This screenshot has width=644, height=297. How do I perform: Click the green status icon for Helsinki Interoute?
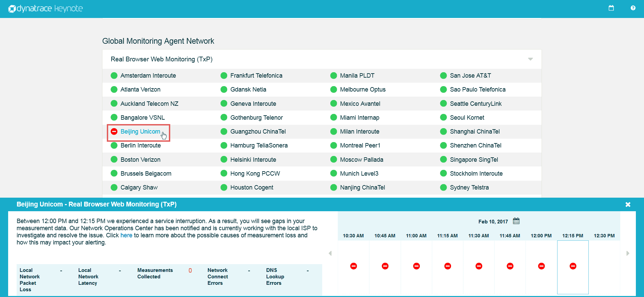224,159
